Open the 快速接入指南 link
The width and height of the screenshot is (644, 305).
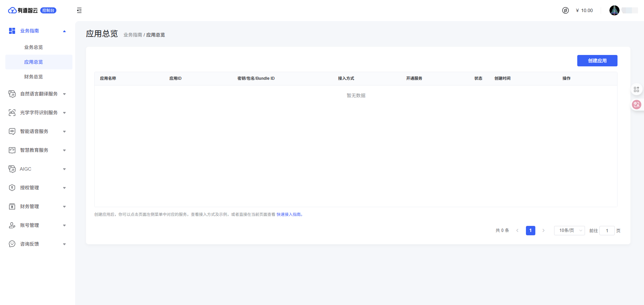pyautogui.click(x=288, y=215)
